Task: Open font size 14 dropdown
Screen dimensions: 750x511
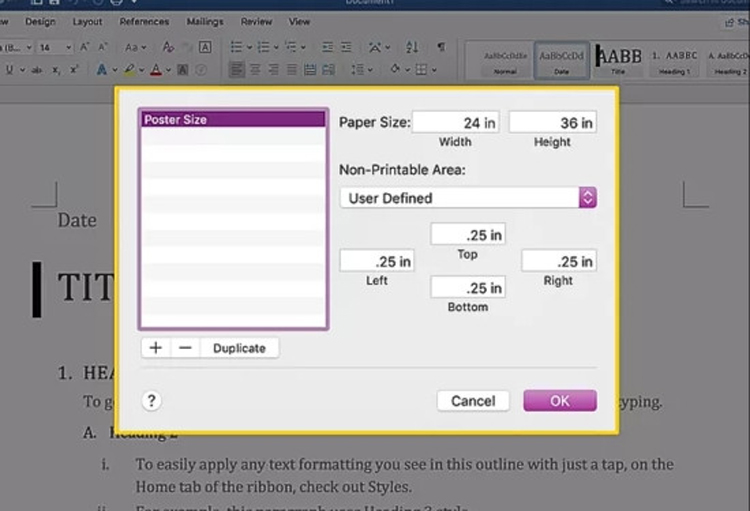Action: pyautogui.click(x=68, y=47)
